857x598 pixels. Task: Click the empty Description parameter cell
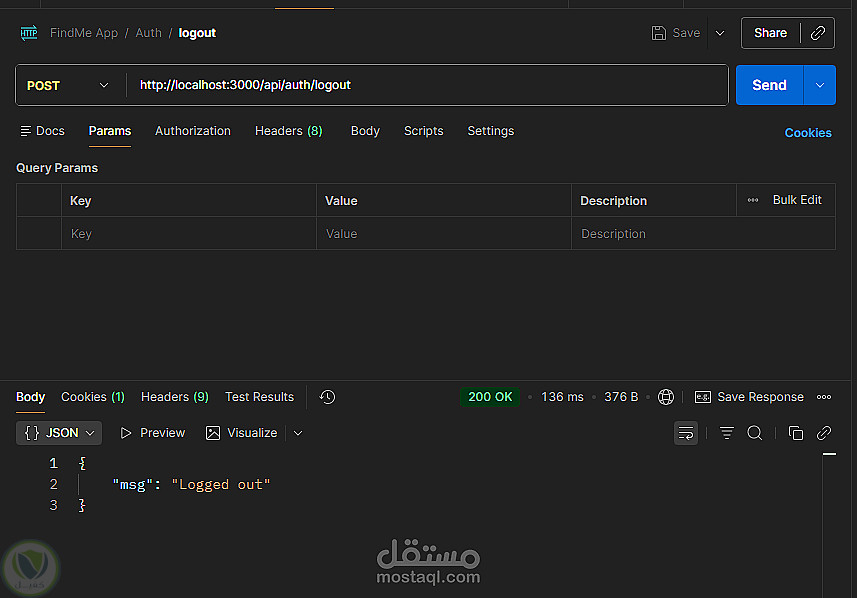pyautogui.click(x=703, y=233)
